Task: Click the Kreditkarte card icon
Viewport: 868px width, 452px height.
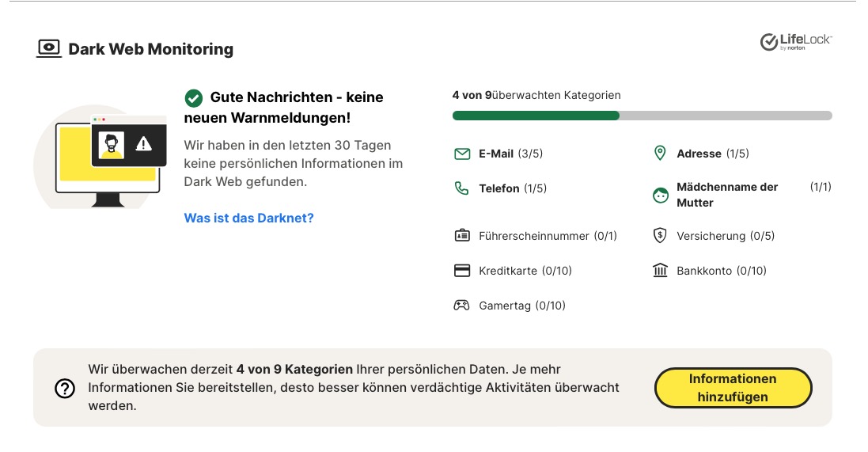Action: [x=462, y=271]
